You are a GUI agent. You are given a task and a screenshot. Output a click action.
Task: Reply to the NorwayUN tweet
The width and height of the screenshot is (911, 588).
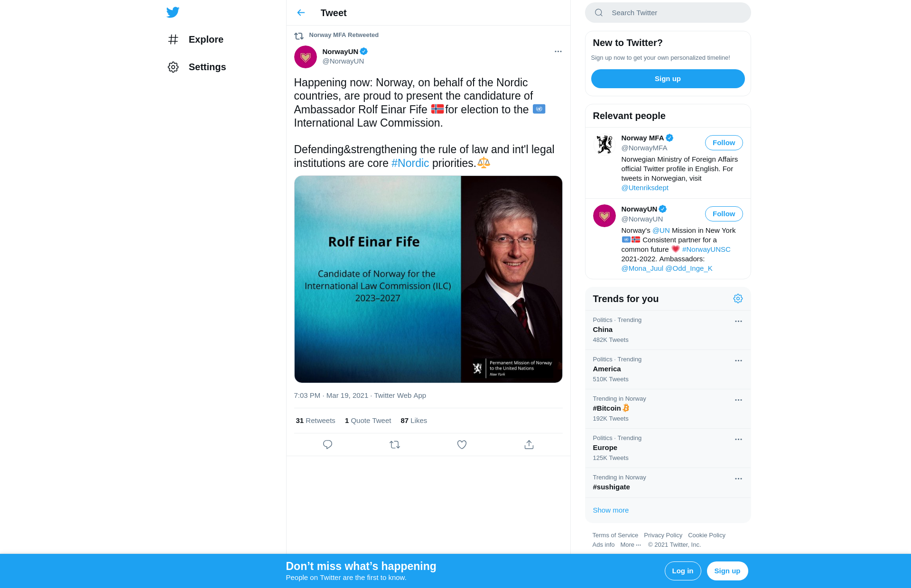[327, 444]
